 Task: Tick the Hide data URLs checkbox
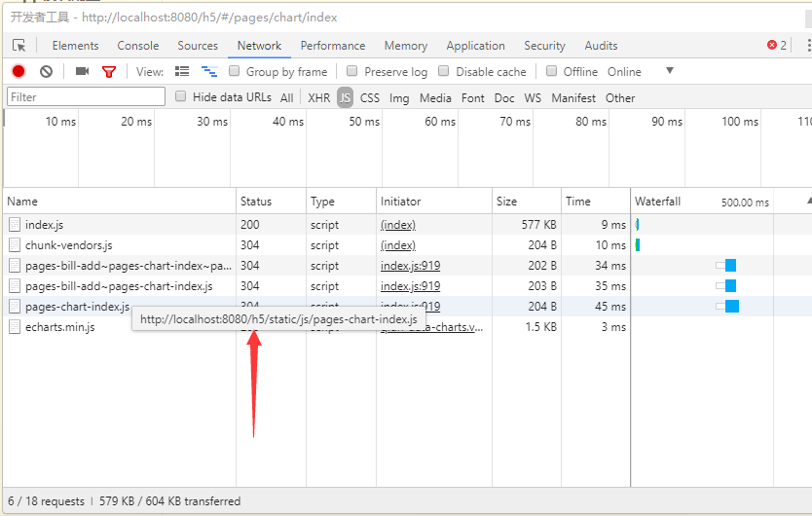click(181, 96)
